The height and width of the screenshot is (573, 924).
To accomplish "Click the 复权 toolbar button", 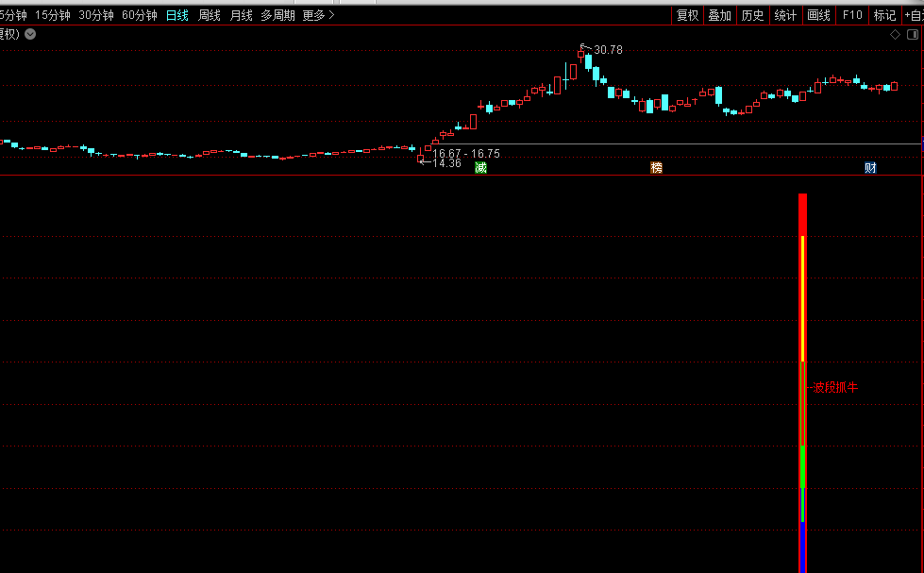I will pos(687,15).
